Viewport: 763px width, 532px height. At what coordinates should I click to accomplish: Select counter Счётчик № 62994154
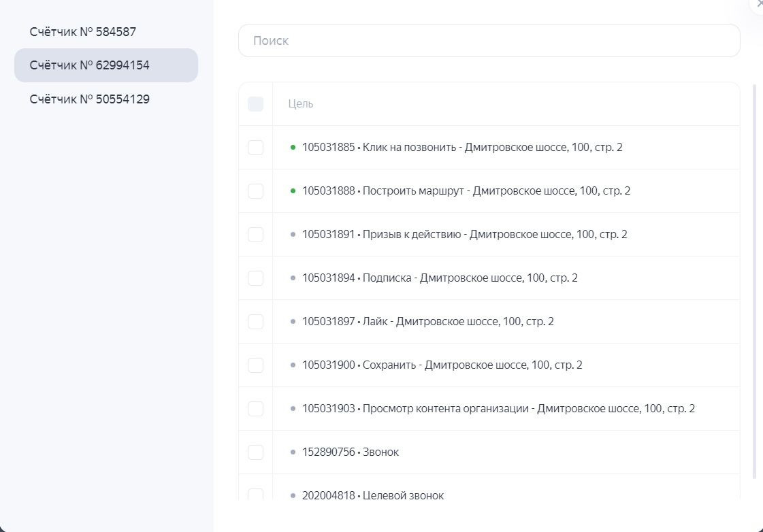(x=106, y=65)
